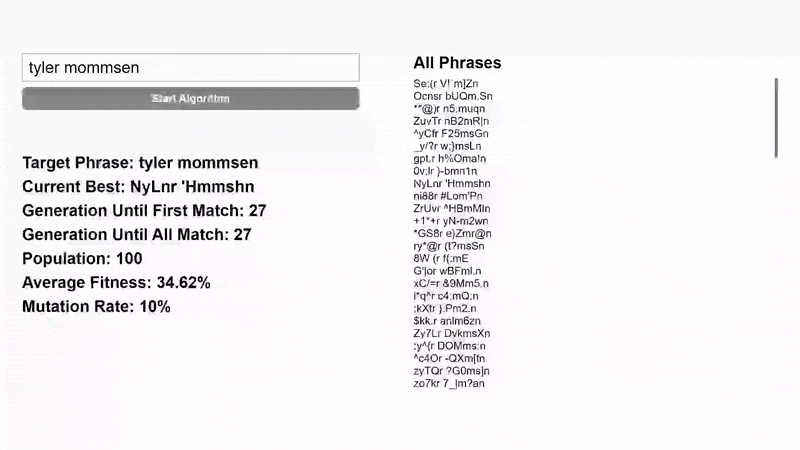Click the All Phrases list scrollbar

[776, 118]
